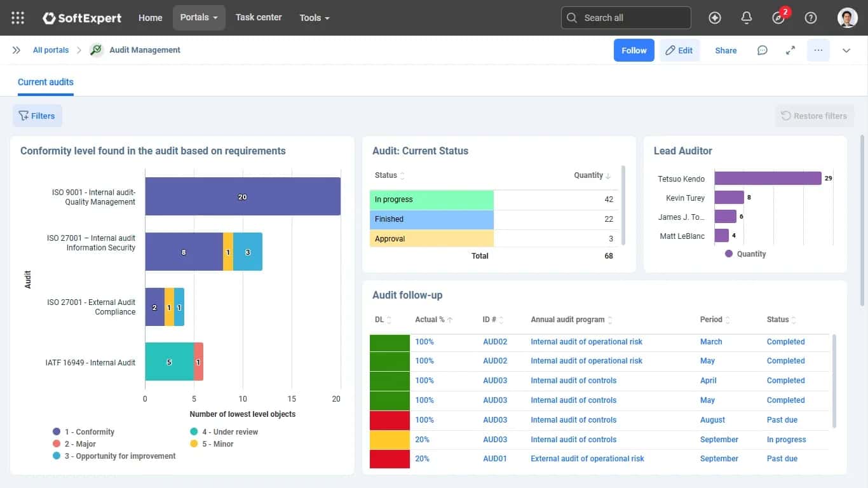Click the SoftExpert logo

click(x=82, y=18)
